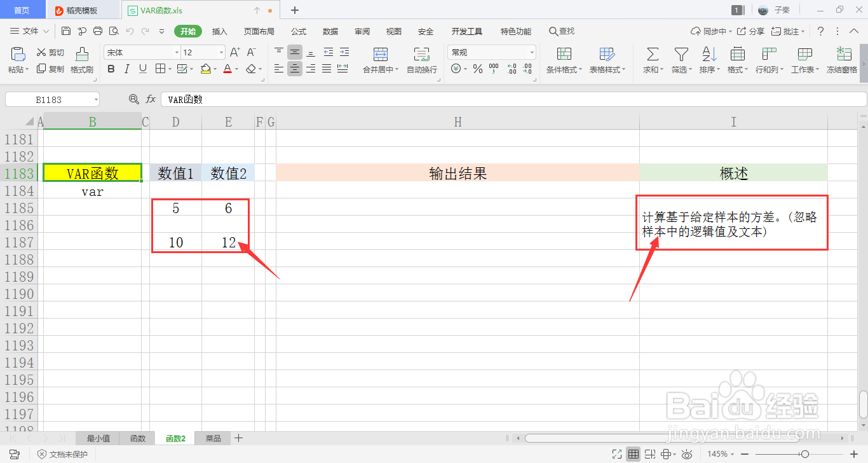Activate the Format Painter (格式刷)
Image resolution: width=868 pixels, height=463 pixels.
tap(82, 60)
